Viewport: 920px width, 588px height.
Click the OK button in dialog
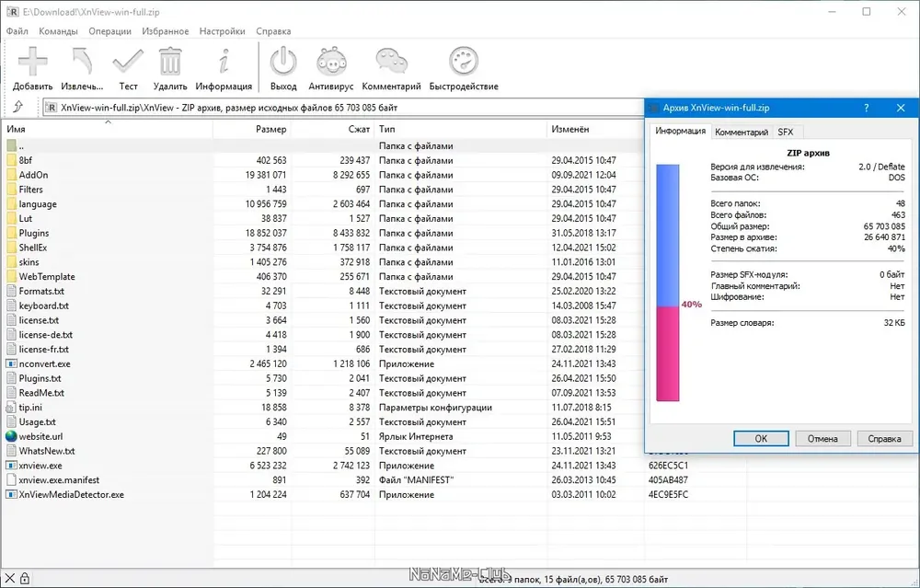[x=761, y=438]
